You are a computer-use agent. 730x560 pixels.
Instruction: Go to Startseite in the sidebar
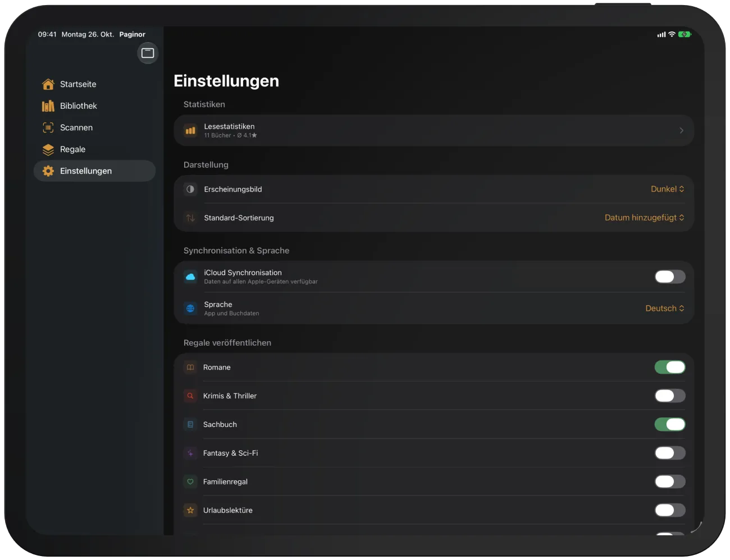94,84
